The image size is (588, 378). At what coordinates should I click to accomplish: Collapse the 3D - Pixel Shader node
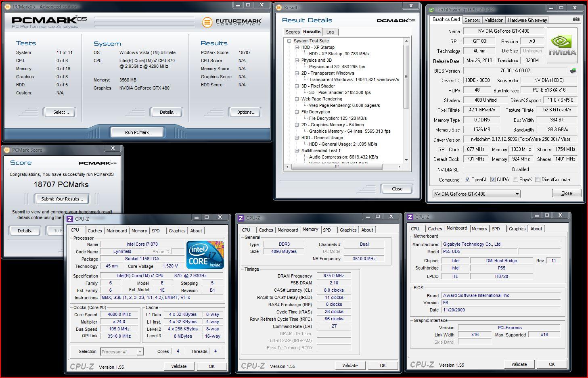coord(297,86)
